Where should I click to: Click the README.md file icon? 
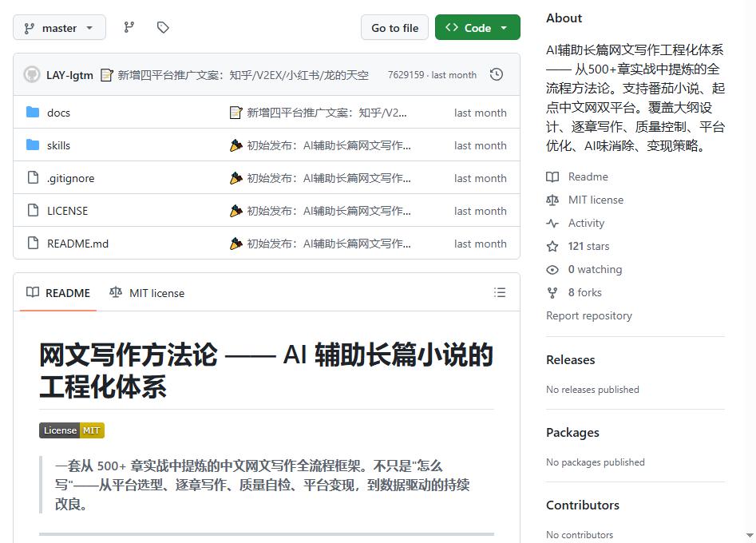(x=33, y=243)
